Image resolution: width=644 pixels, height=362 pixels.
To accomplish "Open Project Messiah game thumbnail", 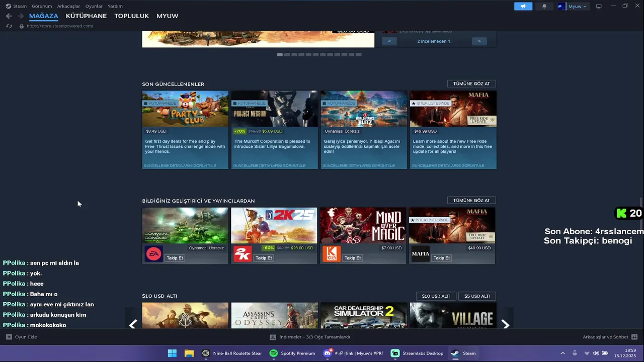I will [274, 109].
